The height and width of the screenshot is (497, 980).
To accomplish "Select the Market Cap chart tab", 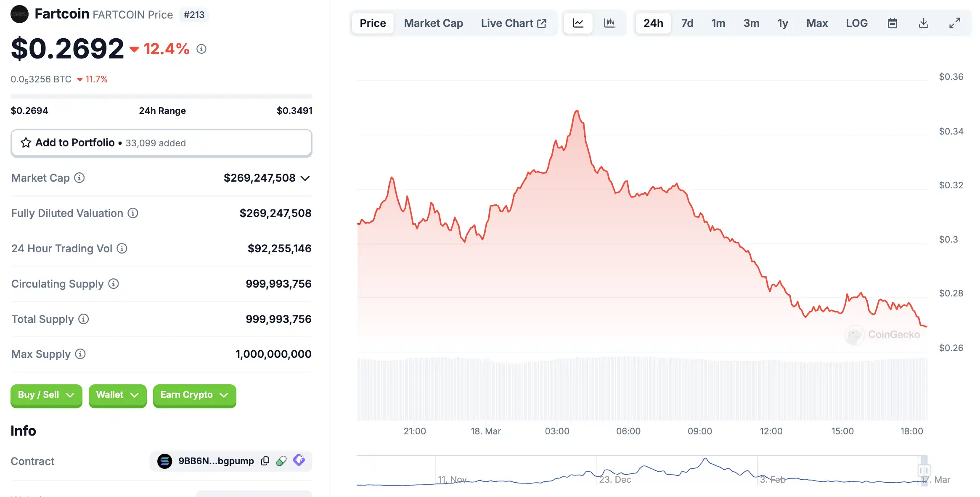I will pyautogui.click(x=434, y=23).
